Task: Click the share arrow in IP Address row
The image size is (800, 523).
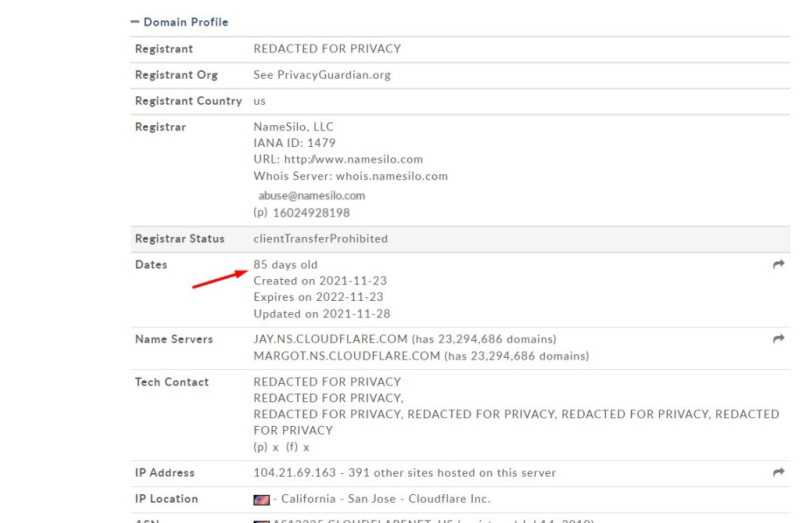Action: coord(778,472)
